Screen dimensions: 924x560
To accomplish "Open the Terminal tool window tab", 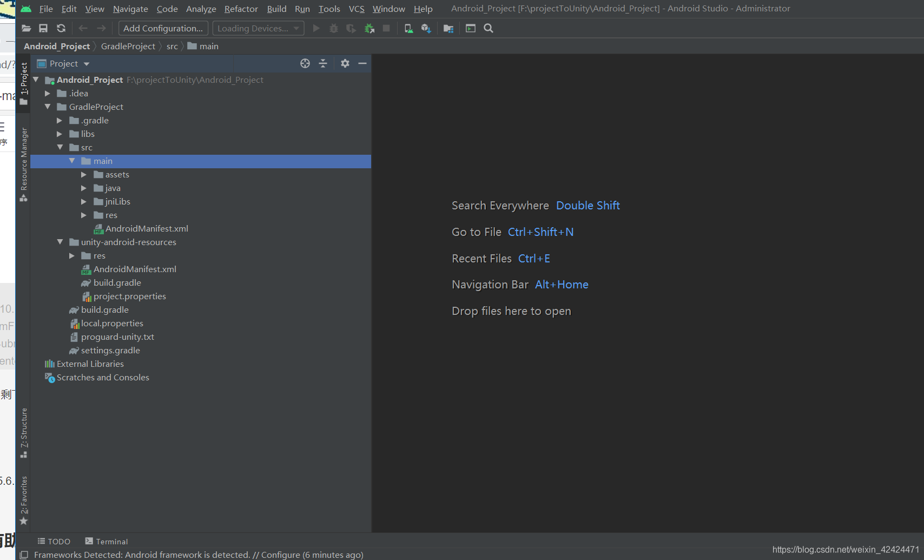I will (x=107, y=541).
